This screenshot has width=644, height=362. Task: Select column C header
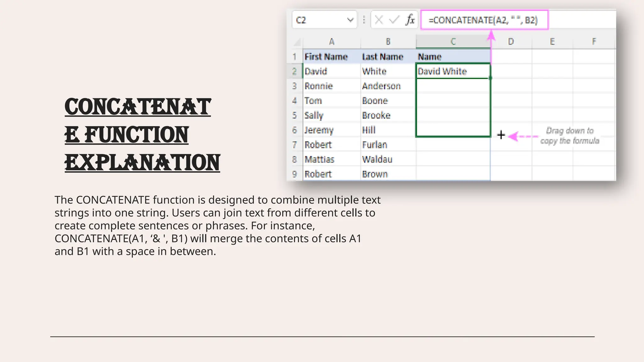453,41
